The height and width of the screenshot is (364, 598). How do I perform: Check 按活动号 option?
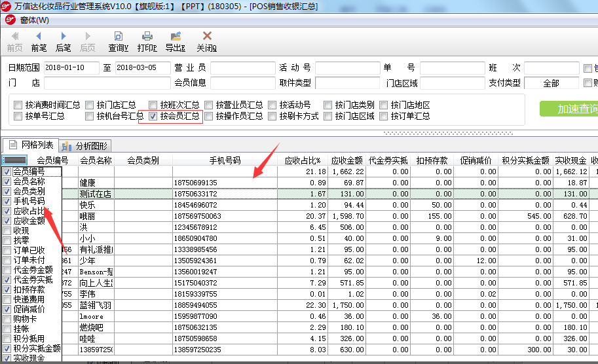point(272,105)
